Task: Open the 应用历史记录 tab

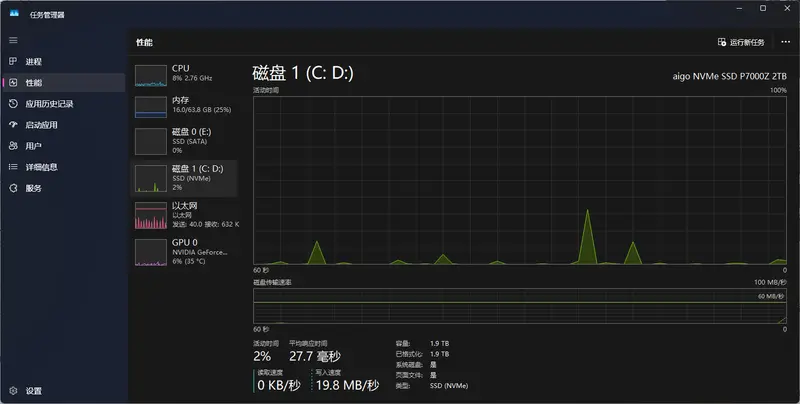Action: coord(64,104)
